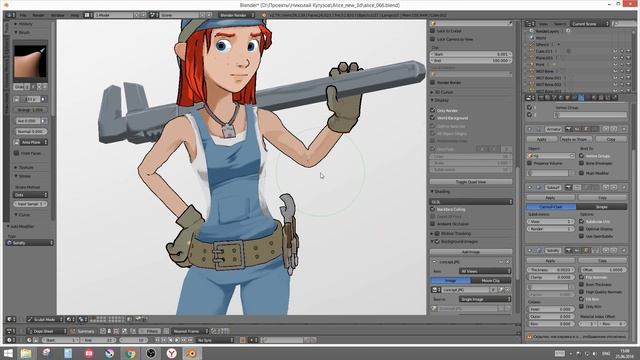Expand the Curve panel
This screenshot has width=640, height=360.
tap(23, 215)
